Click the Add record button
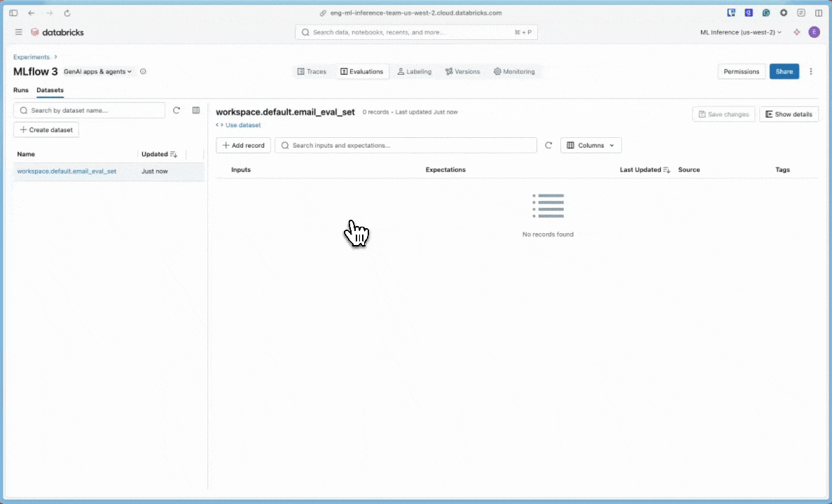832x504 pixels. 243,146
